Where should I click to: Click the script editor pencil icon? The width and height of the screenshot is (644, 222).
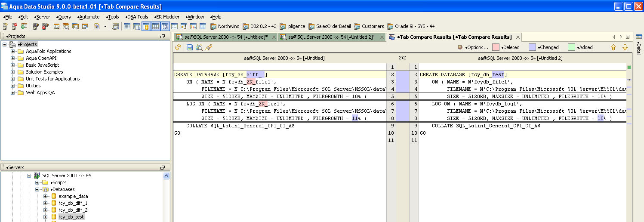pos(97,26)
